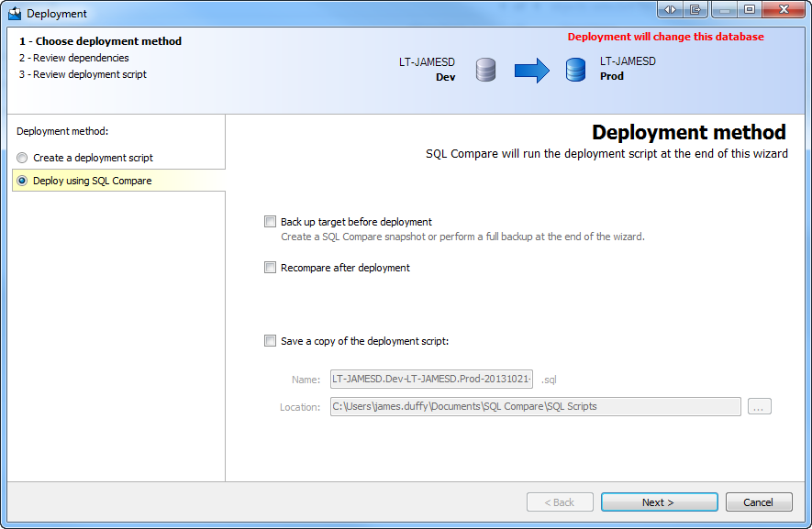Click the blue Prod target database icon
This screenshot has height=529, width=812.
(x=575, y=70)
